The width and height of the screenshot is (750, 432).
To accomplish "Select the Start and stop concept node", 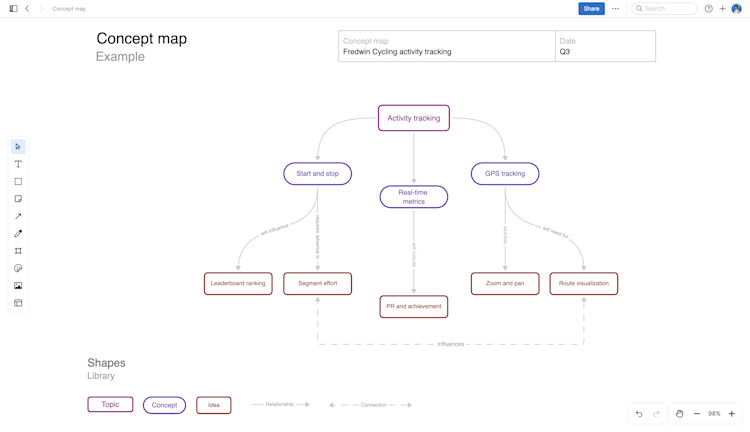I will click(318, 174).
